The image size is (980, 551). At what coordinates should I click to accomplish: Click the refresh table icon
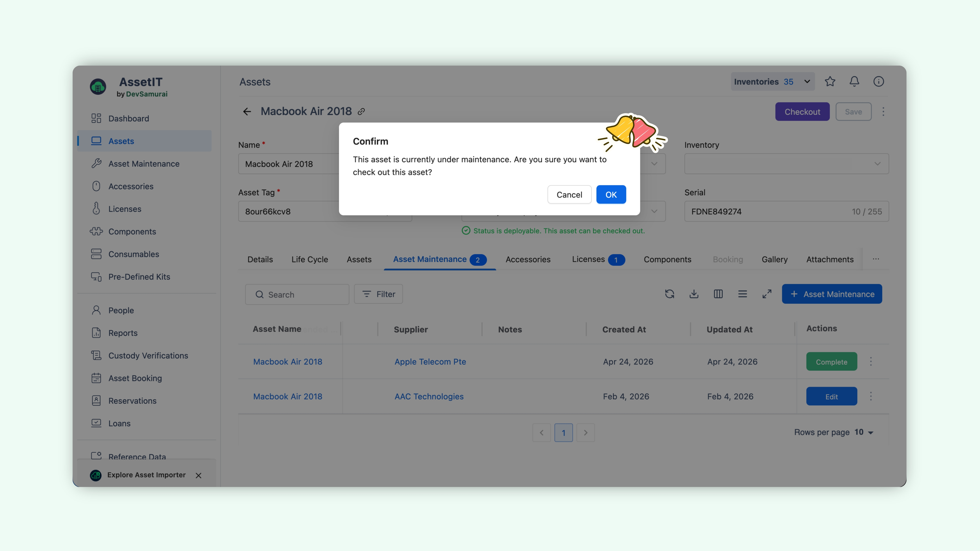tap(670, 294)
